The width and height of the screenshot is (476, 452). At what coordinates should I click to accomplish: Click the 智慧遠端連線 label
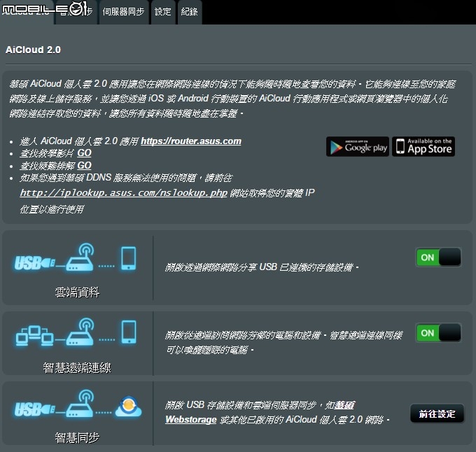[77, 367]
